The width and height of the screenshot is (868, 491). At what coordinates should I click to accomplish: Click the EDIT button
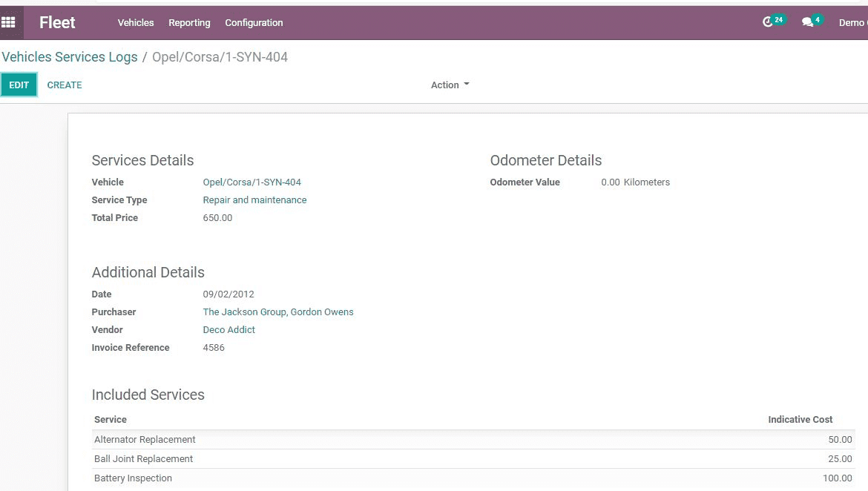point(19,85)
